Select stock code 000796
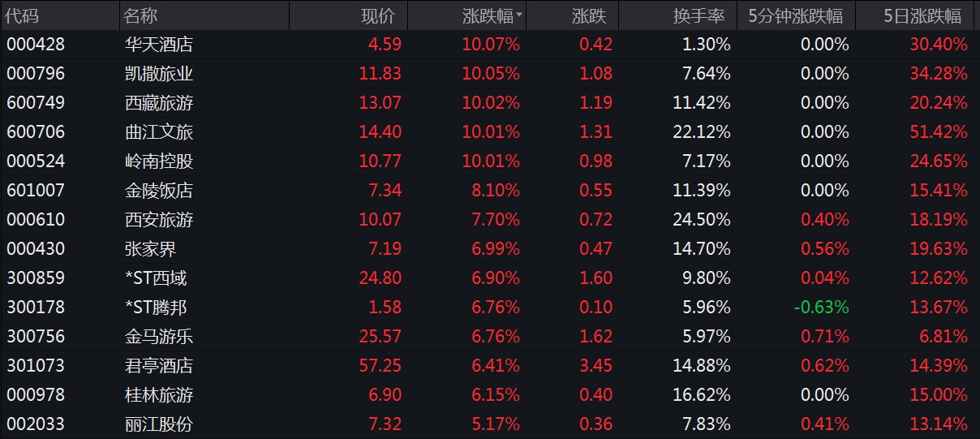The width and height of the screenshot is (980, 439). (x=36, y=74)
